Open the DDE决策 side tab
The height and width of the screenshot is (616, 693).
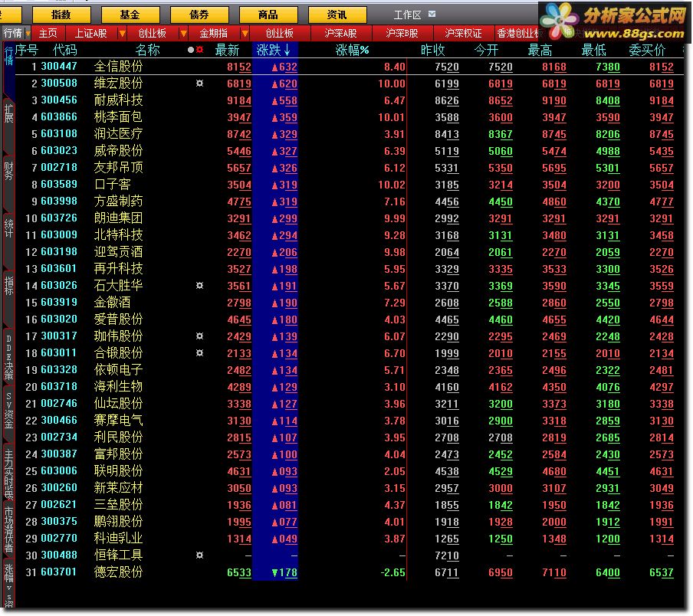pos(8,357)
